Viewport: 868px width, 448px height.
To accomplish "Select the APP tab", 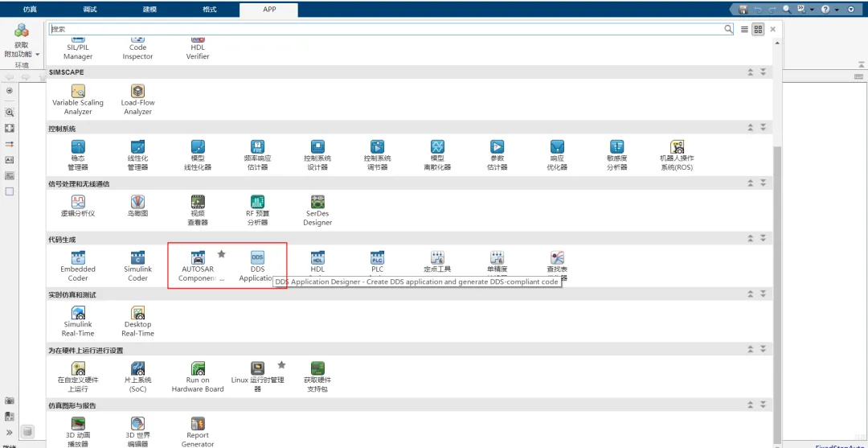I will click(x=269, y=10).
